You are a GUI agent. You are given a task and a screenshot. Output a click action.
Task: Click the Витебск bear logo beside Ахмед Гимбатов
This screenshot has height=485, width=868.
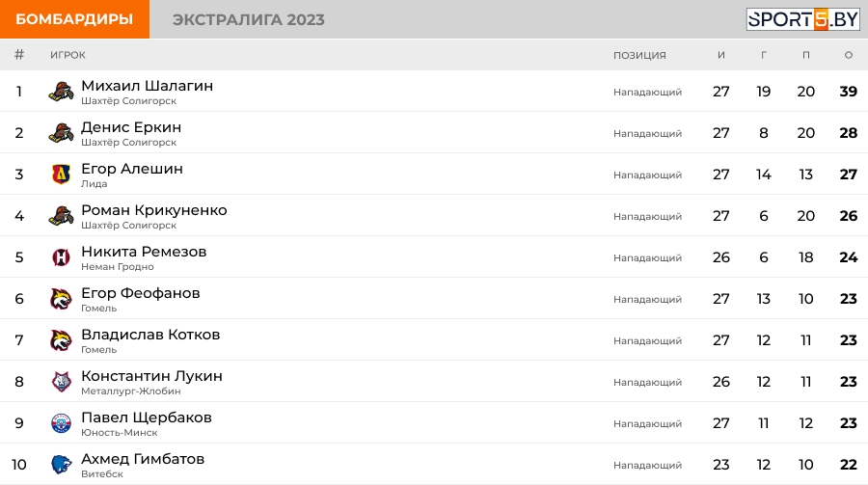pyautogui.click(x=61, y=465)
